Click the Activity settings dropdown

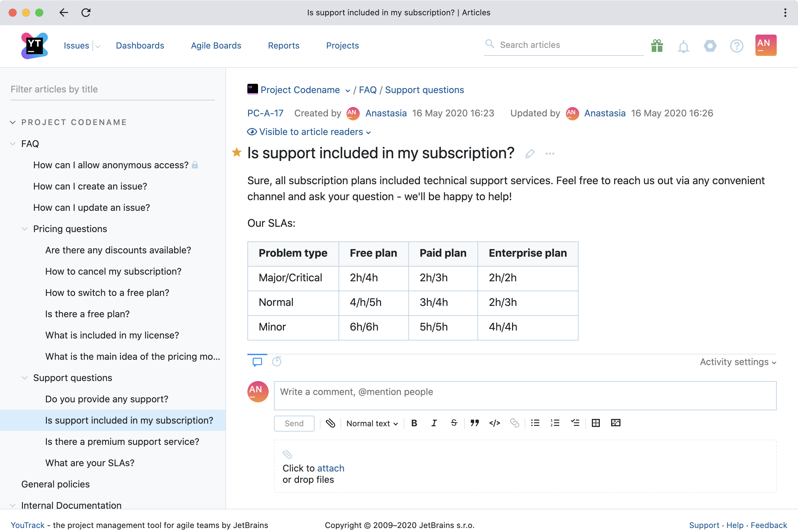point(738,362)
